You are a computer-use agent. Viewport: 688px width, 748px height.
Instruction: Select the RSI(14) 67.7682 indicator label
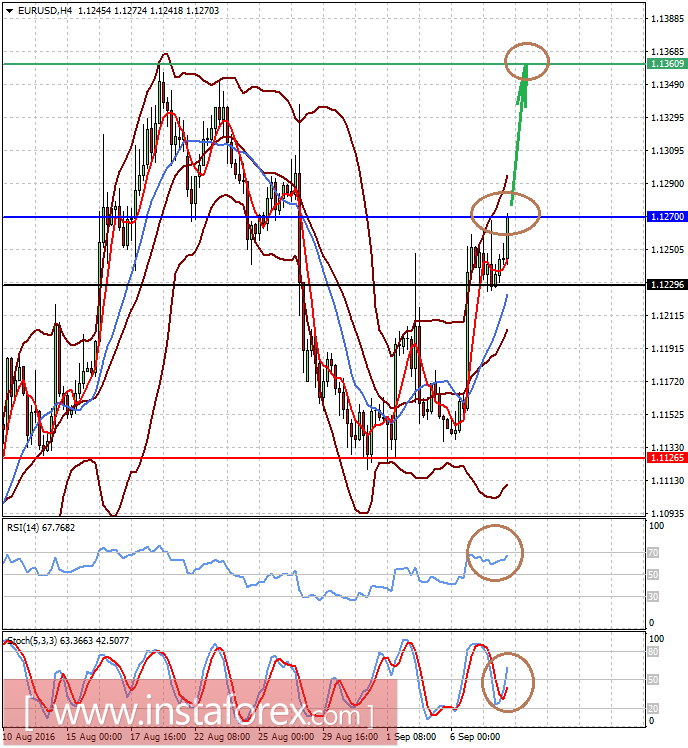click(41, 528)
